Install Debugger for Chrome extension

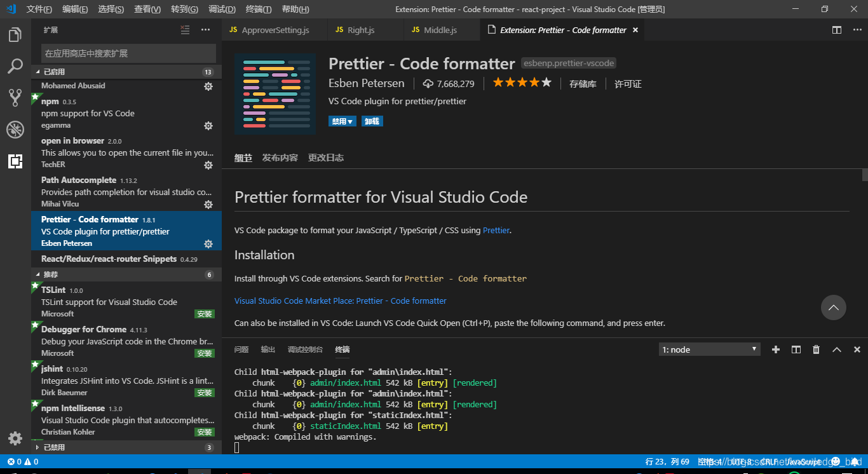(x=205, y=353)
